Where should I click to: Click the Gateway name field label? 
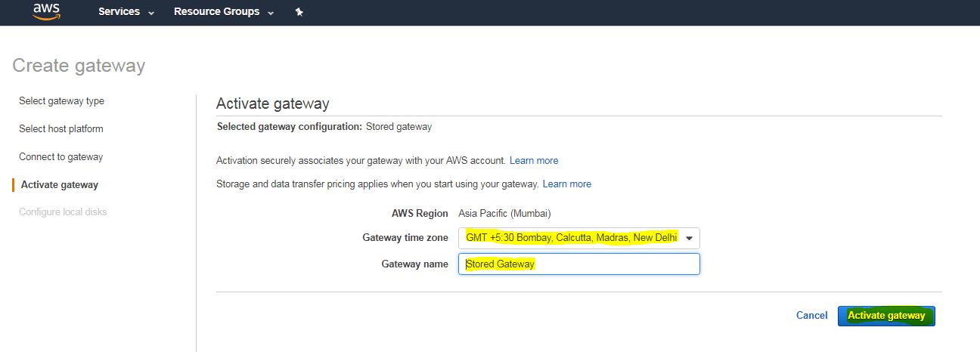[414, 264]
